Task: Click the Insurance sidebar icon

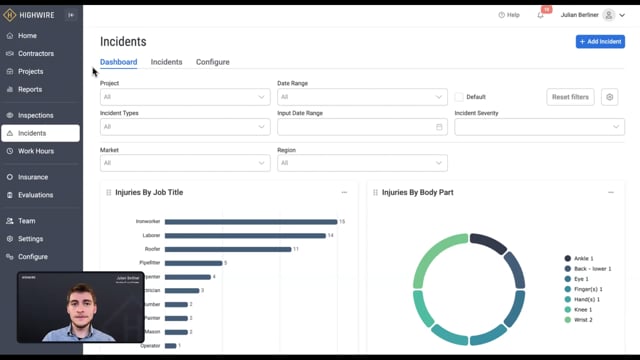Action: (10, 177)
